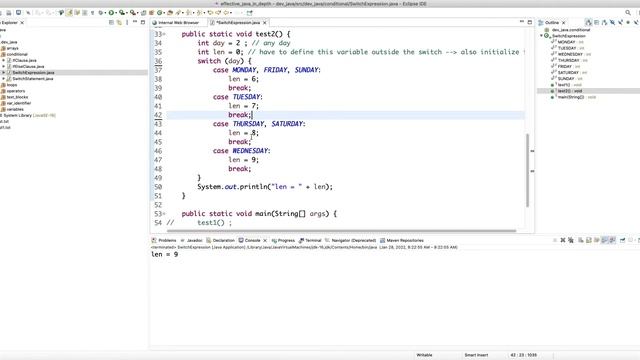Click the Back navigation arrow in toolbar

tap(226, 13)
